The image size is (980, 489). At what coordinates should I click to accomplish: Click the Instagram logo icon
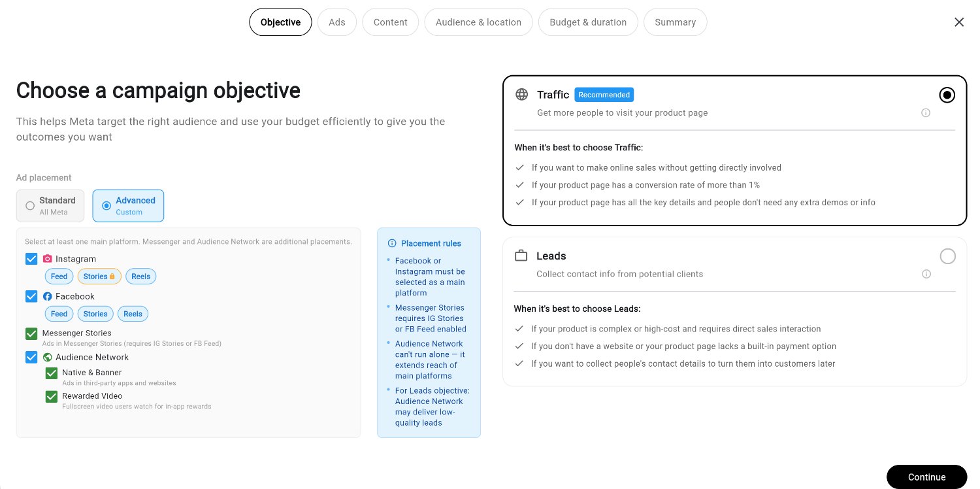47,259
